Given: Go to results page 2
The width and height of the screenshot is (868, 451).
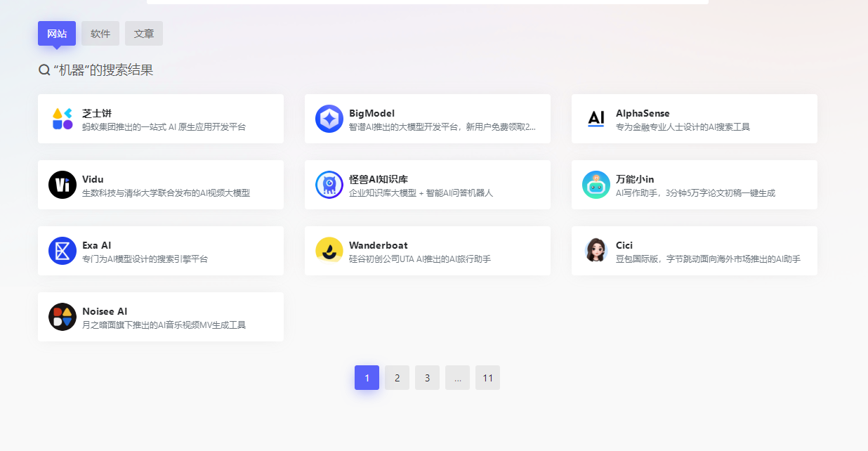Looking at the screenshot, I should point(397,378).
